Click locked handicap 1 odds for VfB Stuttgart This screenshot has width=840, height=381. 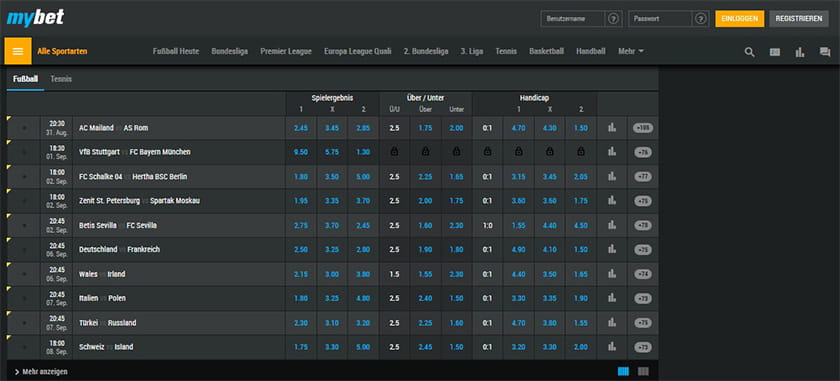click(518, 152)
